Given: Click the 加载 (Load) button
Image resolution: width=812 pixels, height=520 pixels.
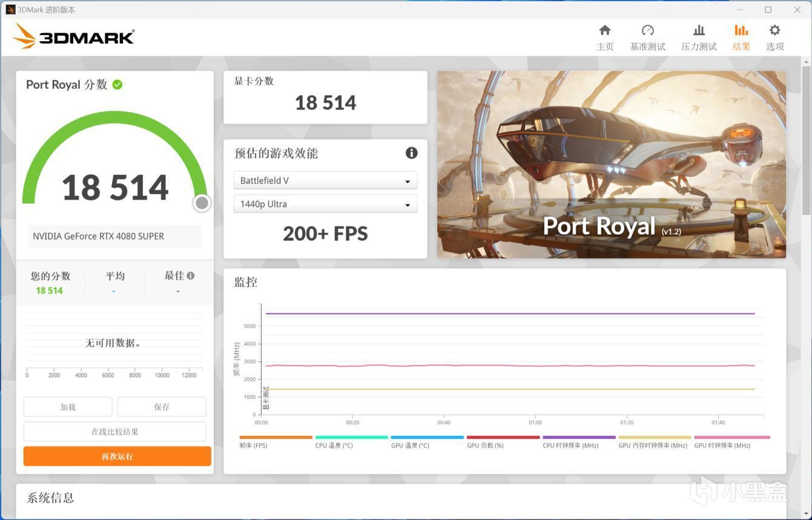Looking at the screenshot, I should (68, 407).
